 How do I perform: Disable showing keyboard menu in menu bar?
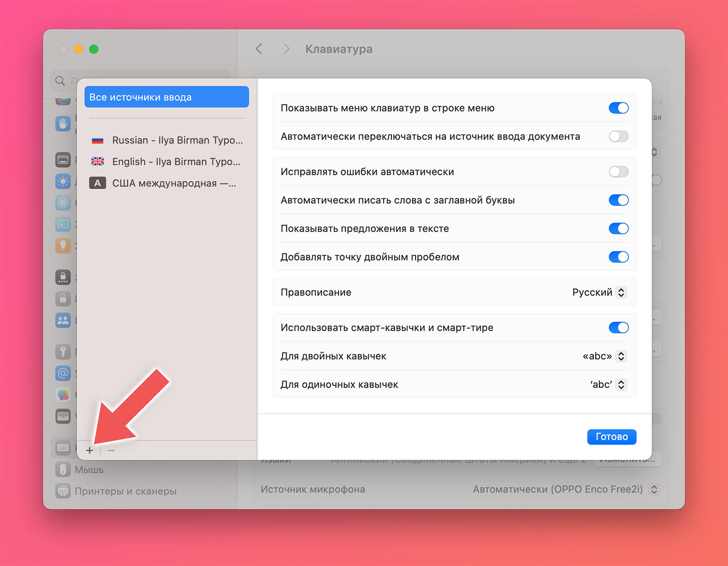[619, 108]
